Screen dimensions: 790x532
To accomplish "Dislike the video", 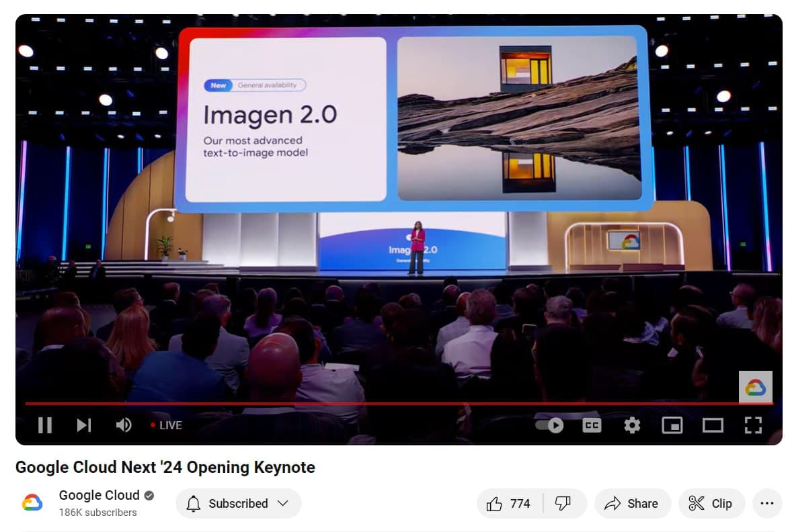I will (x=564, y=503).
